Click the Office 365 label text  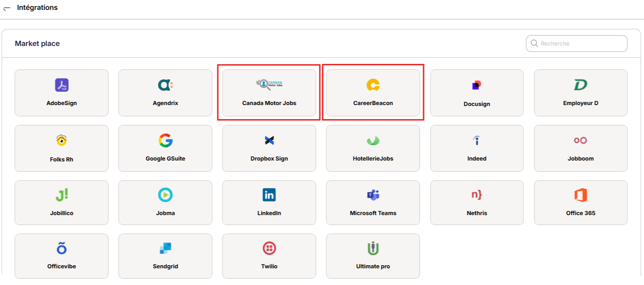pyautogui.click(x=580, y=213)
